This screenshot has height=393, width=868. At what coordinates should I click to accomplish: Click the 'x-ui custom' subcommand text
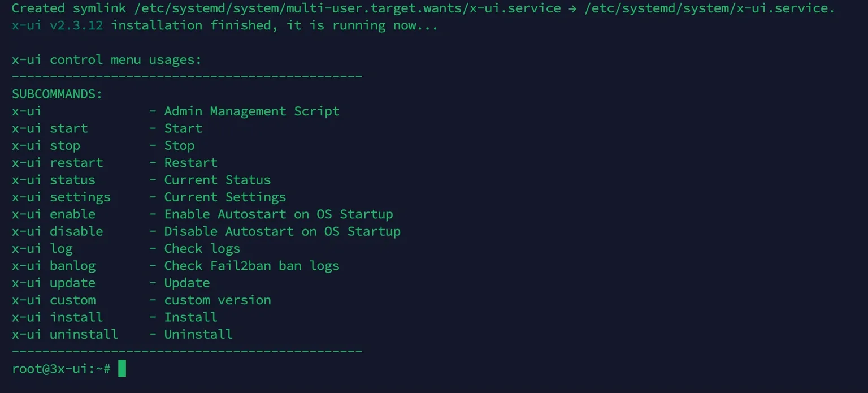(53, 300)
